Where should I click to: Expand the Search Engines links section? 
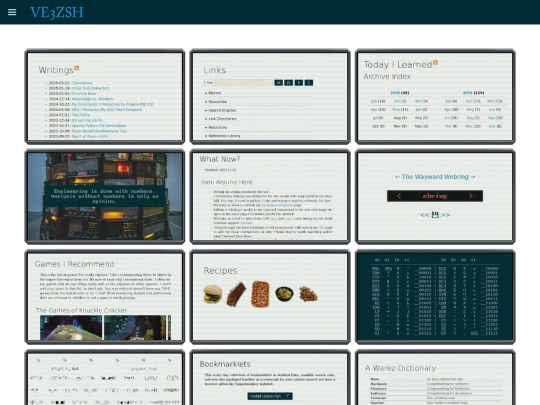(x=259, y=110)
